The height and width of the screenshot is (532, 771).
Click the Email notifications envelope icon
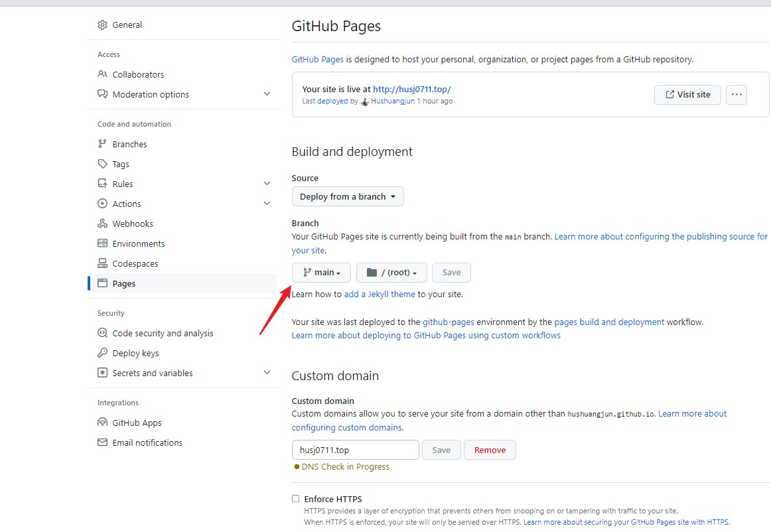[x=102, y=442]
